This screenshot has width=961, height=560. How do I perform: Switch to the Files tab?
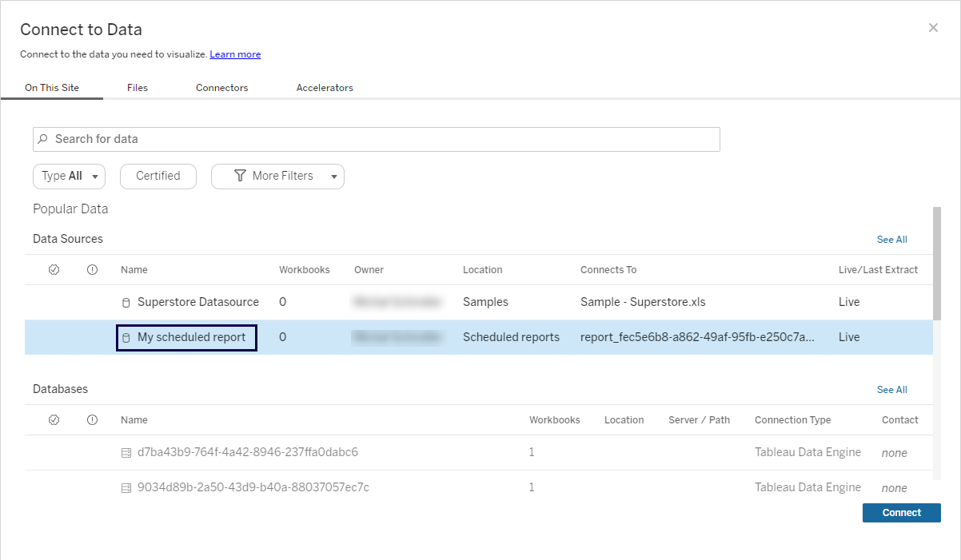pyautogui.click(x=138, y=88)
